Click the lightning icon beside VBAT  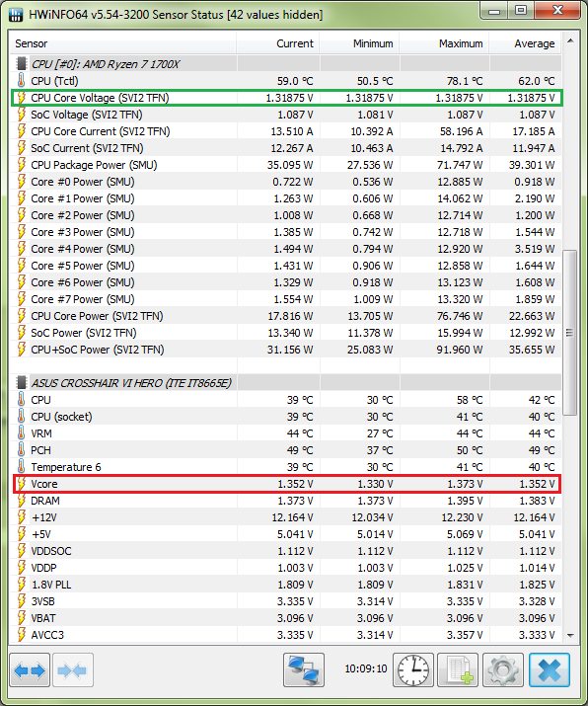click(21, 618)
